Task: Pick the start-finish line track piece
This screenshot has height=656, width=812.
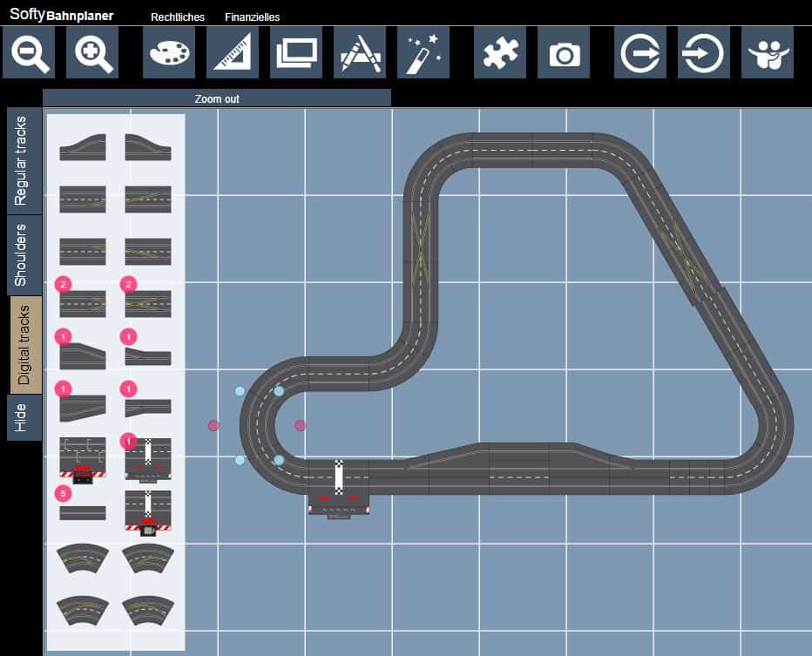Action: pyautogui.click(x=148, y=460)
